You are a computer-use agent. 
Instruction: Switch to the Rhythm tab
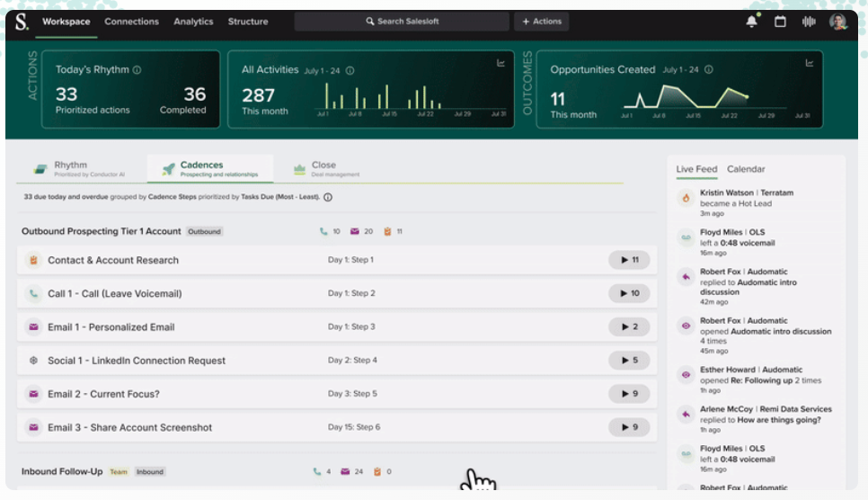[81, 168]
